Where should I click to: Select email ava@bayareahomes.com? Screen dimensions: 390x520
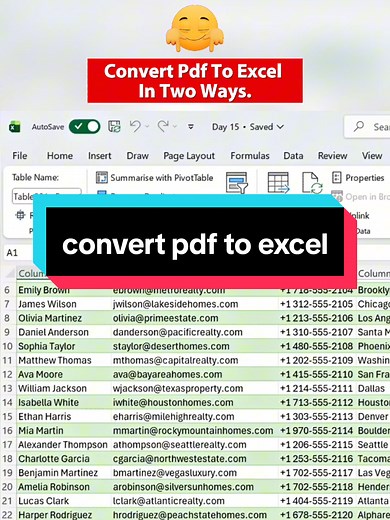tap(167, 374)
